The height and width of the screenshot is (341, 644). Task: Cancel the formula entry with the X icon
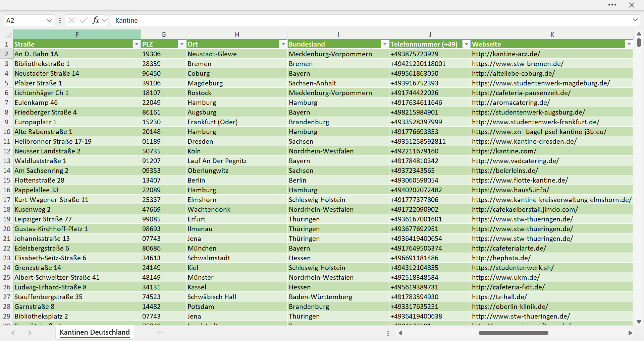click(x=71, y=20)
